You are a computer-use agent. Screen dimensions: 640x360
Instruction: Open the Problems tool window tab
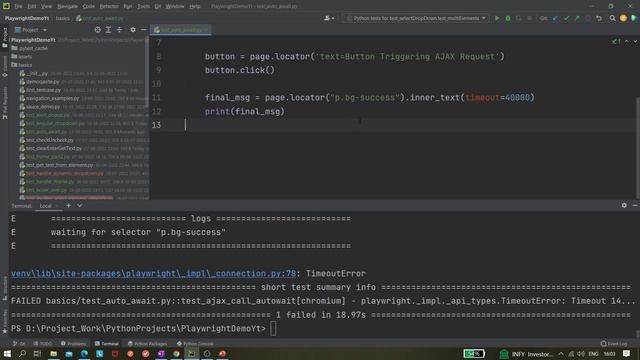click(x=73, y=344)
